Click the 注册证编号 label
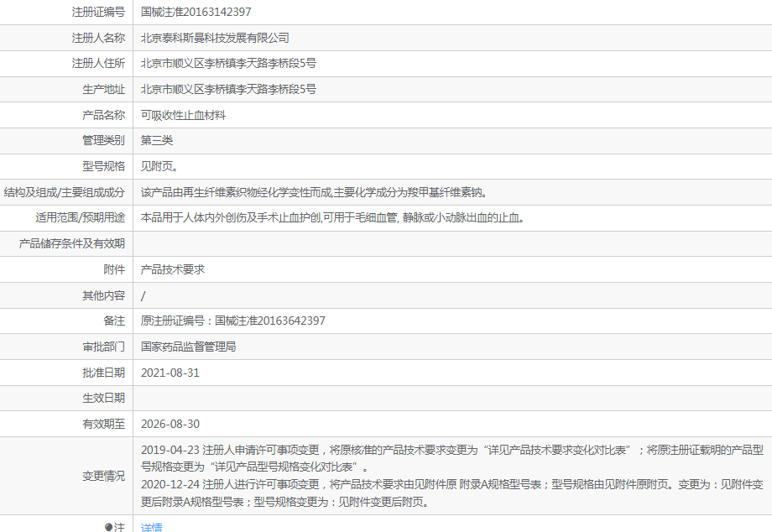 point(98,12)
